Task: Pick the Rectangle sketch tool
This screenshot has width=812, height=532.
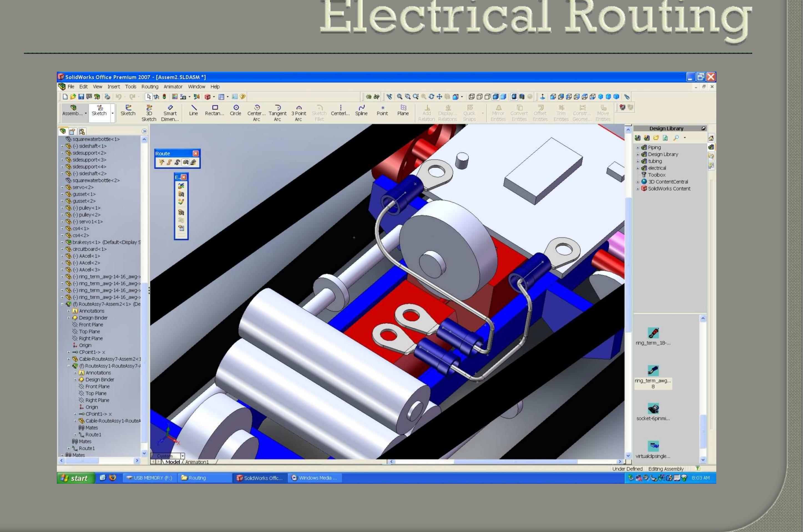Action: [214, 110]
